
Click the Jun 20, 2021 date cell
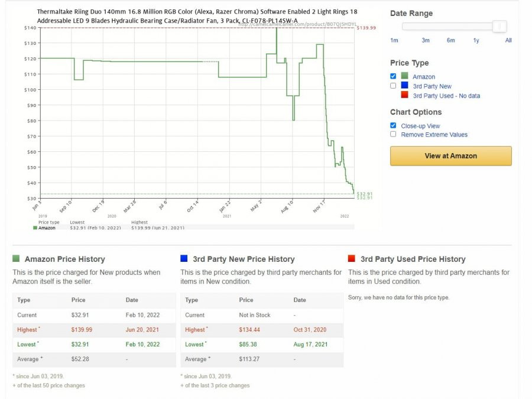[142, 329]
